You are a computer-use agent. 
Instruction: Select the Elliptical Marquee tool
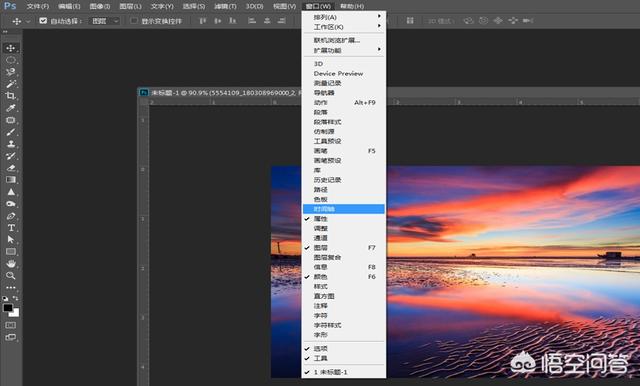coord(11,60)
